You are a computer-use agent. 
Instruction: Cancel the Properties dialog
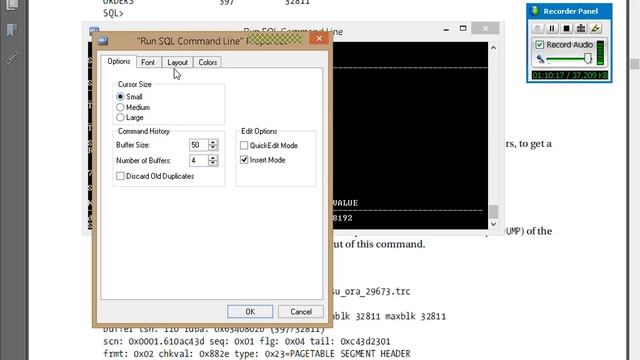[x=301, y=312]
